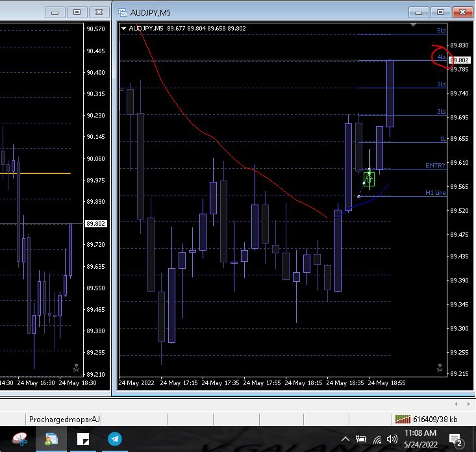The image size is (476, 452).
Task: Select the ProchargedmoparAJ profile in status bar
Action: point(65,420)
